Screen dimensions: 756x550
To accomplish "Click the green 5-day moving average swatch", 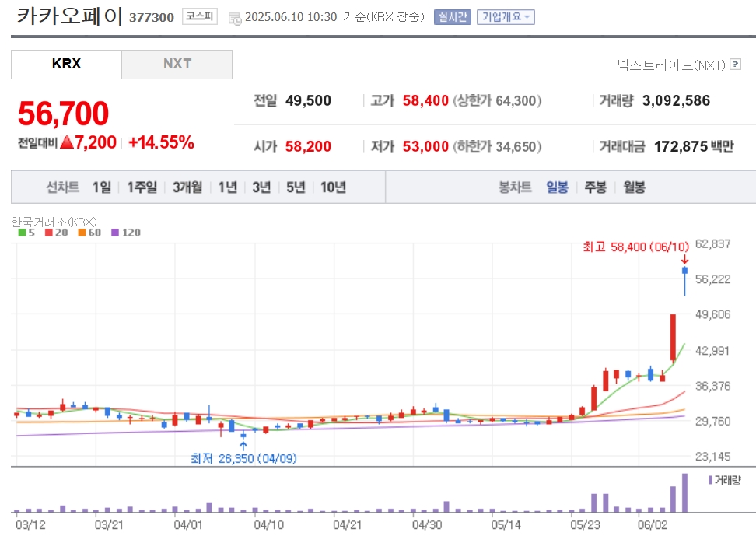I will pyautogui.click(x=22, y=233).
